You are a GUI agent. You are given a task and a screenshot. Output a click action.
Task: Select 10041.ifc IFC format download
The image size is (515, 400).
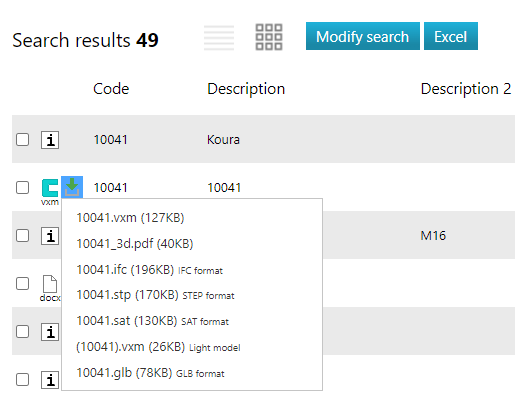coord(149,270)
